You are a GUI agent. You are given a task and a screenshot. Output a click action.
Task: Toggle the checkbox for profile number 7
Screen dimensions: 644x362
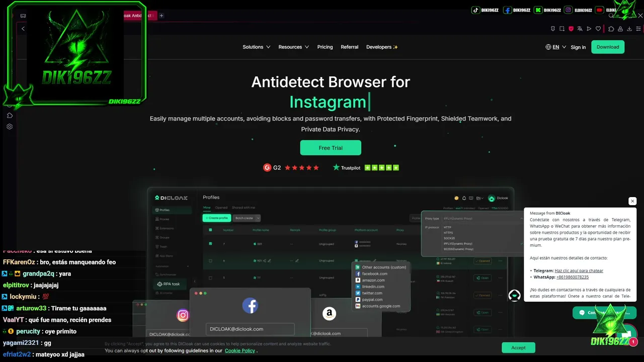tap(210, 244)
